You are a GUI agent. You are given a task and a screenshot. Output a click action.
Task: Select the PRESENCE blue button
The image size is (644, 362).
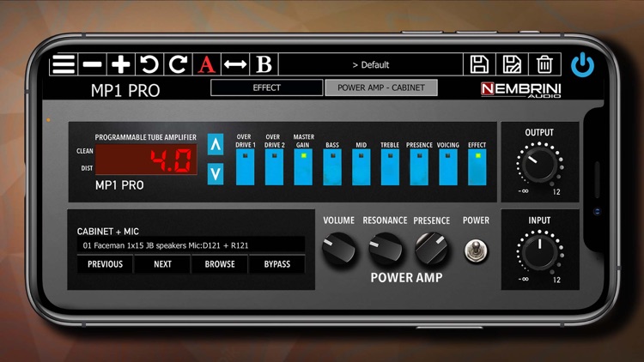point(419,167)
